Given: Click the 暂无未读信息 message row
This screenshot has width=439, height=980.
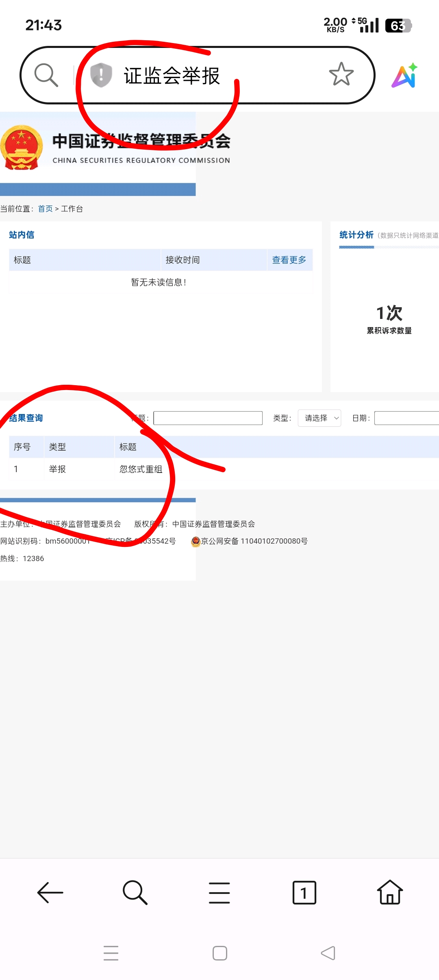Looking at the screenshot, I should [161, 282].
